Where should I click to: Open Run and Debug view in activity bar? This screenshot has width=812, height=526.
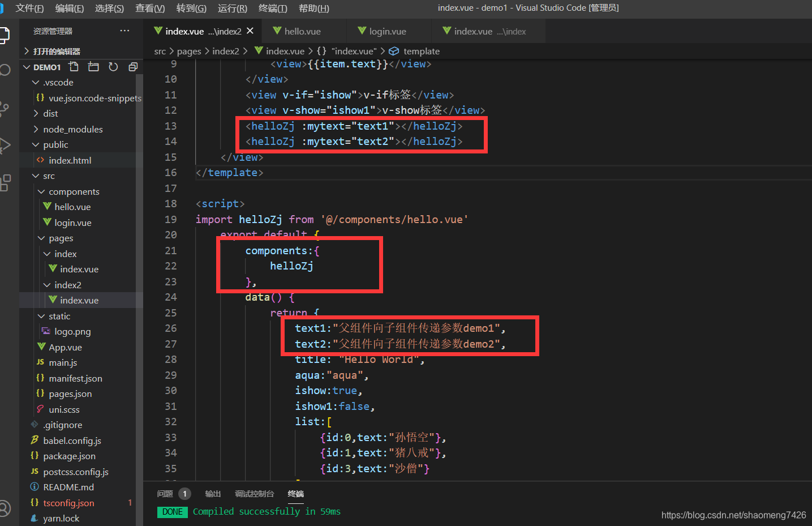(x=5, y=146)
